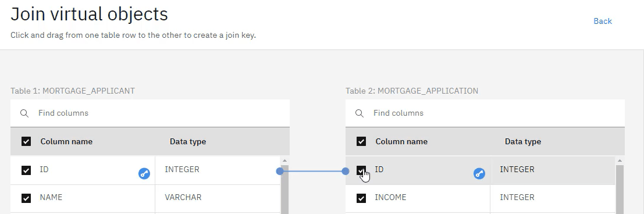Uncheck the NAME column checkbox

26,198
